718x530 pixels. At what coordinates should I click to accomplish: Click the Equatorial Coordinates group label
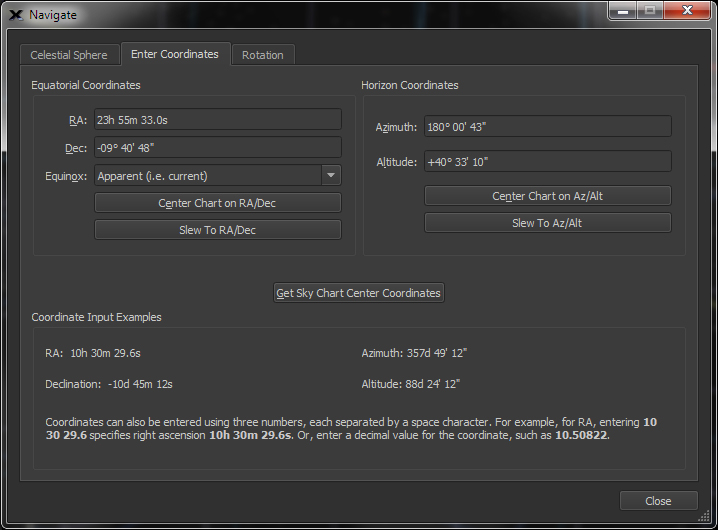(x=86, y=85)
